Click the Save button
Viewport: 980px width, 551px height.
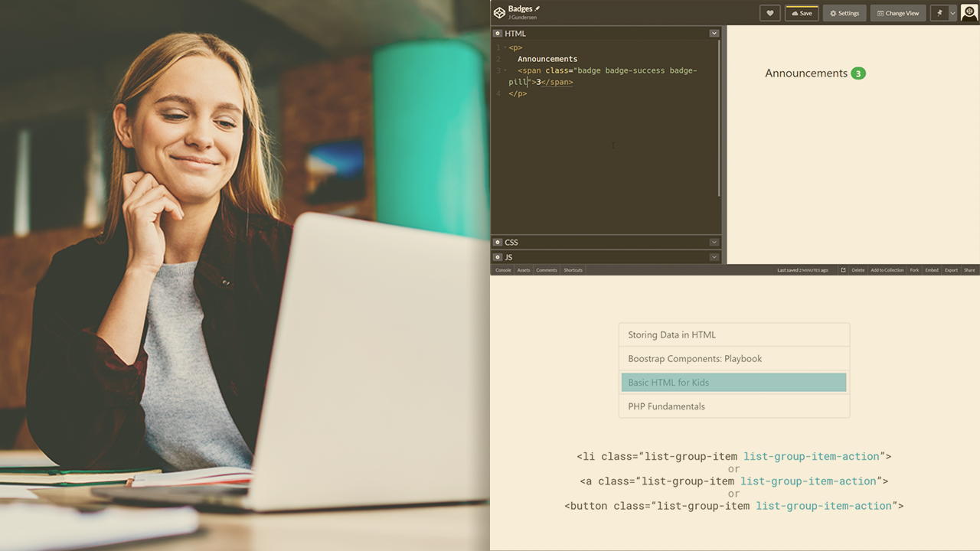coord(802,13)
